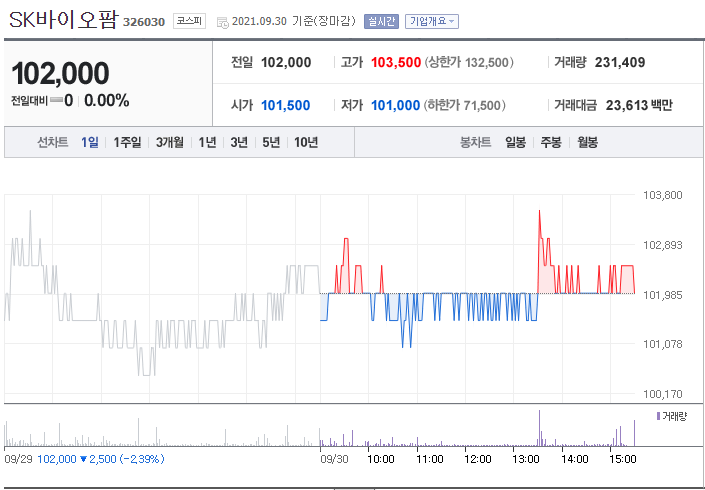Click the 13:00 time axis label
Screen dimensions: 705x490
coord(526,459)
